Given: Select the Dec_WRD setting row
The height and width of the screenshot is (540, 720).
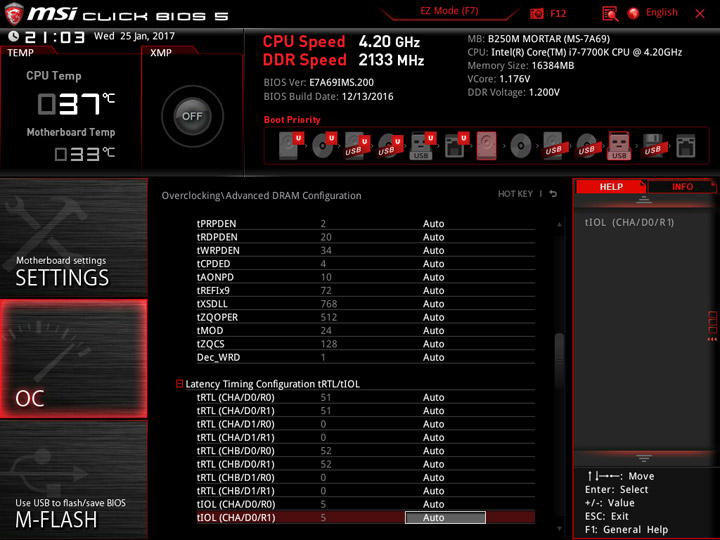Looking at the screenshot, I should [x=366, y=357].
